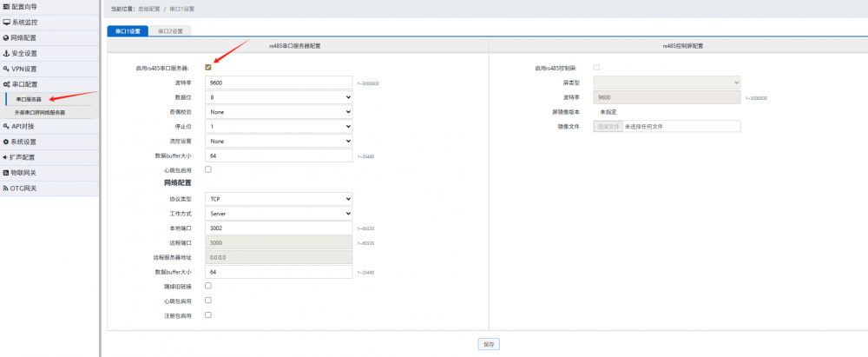The image size is (868, 357).
Task: Expand the 奇偶校验 dropdown
Action: tap(279, 112)
